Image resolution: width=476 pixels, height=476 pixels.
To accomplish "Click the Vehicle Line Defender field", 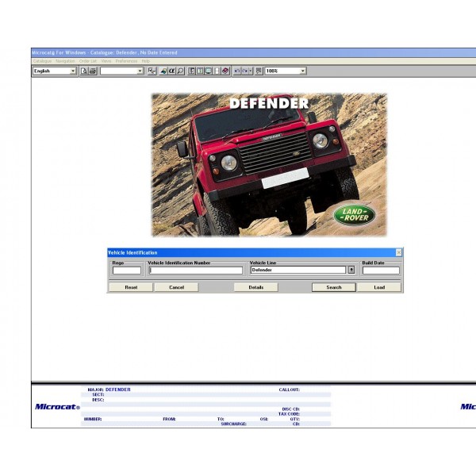I will [x=298, y=270].
